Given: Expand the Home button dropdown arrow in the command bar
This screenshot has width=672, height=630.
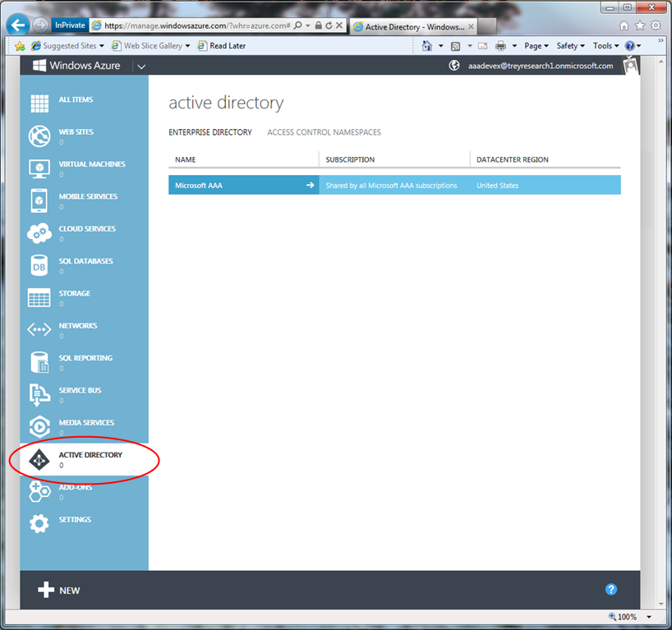Looking at the screenshot, I should [x=440, y=46].
